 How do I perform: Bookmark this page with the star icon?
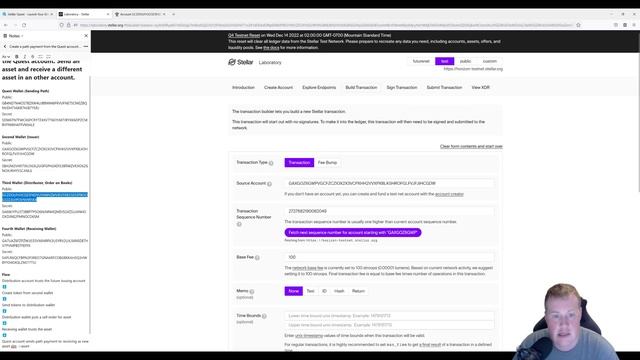(x=578, y=25)
